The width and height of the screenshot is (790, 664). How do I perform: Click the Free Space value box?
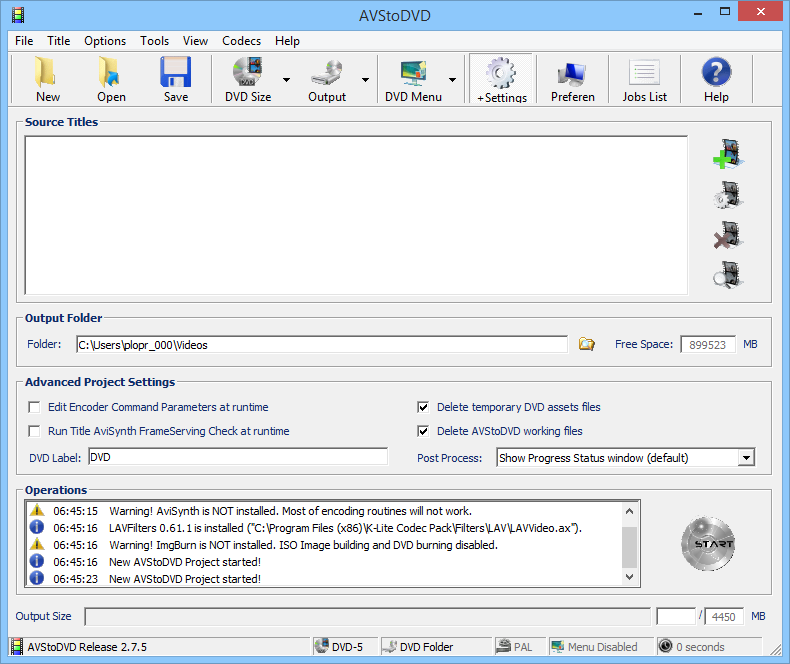click(707, 345)
